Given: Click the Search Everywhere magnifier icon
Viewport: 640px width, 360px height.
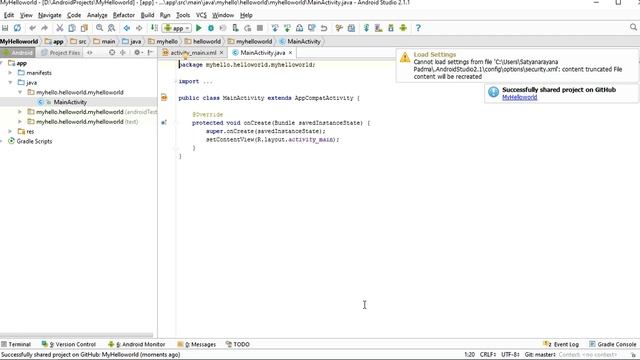Looking at the screenshot, I should (633, 27).
